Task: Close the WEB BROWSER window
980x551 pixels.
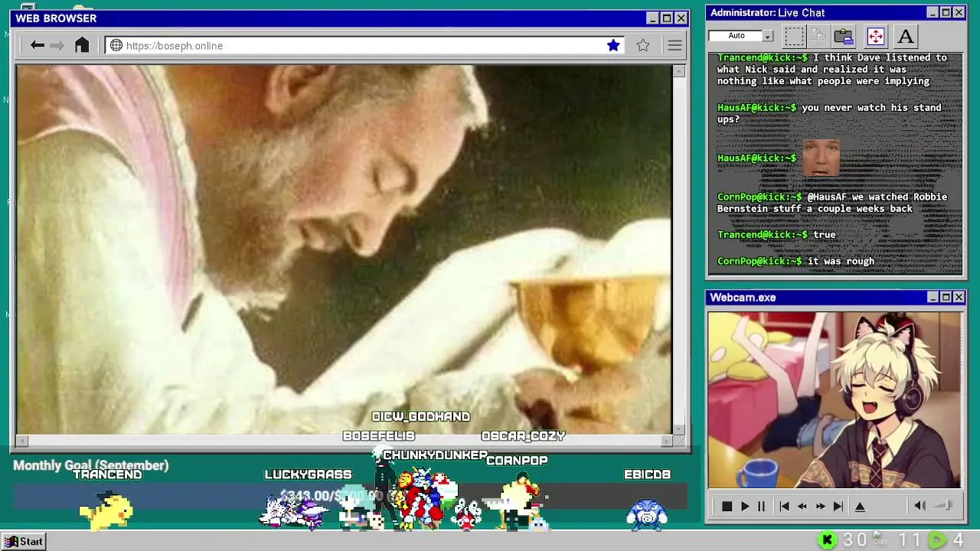Action: [x=681, y=18]
